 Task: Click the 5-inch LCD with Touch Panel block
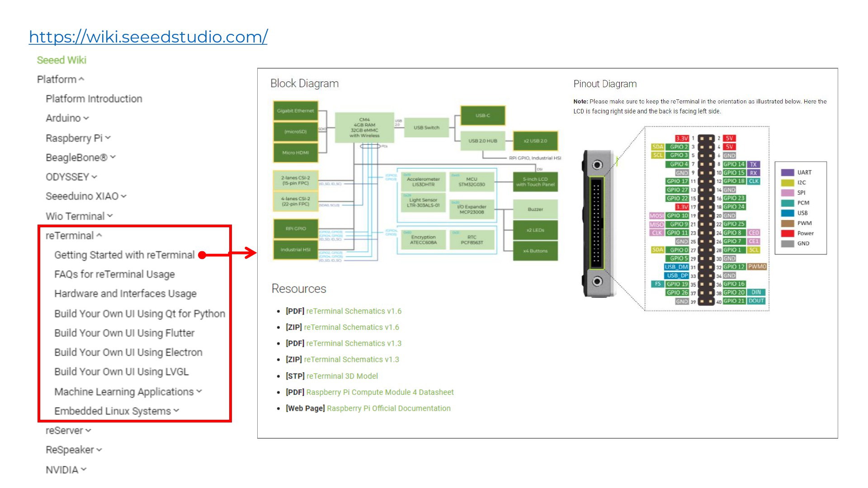[x=535, y=182]
